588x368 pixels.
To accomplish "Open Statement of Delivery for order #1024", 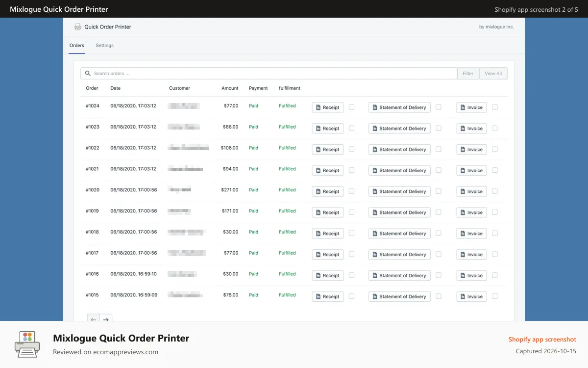I will [399, 107].
